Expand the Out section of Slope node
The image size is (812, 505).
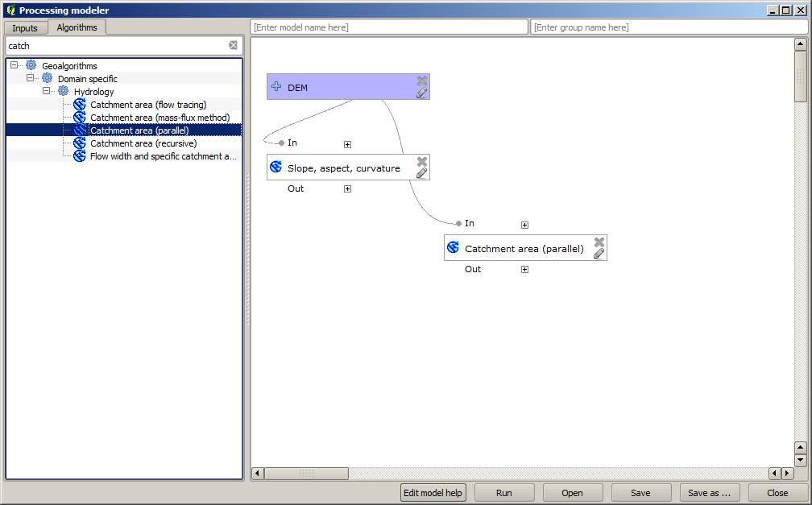[x=347, y=188]
